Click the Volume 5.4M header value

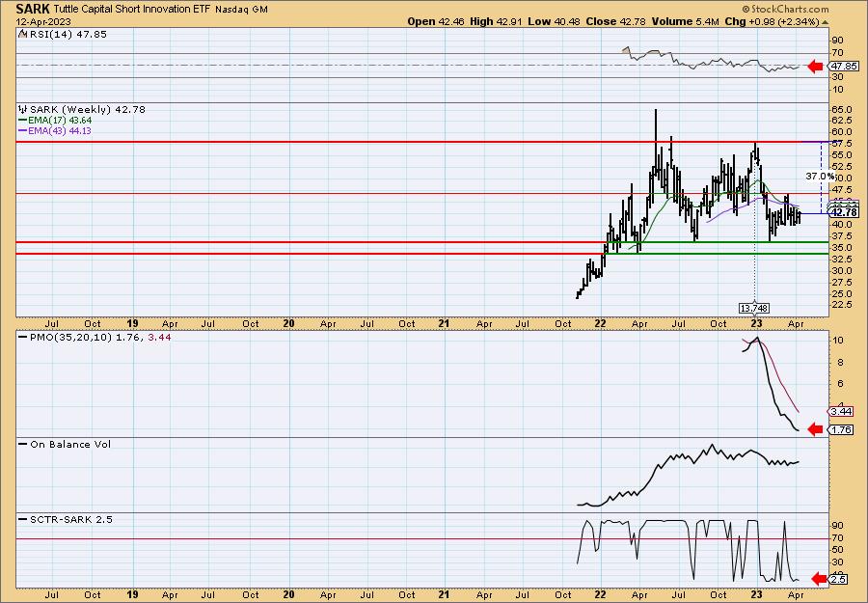tap(686, 21)
